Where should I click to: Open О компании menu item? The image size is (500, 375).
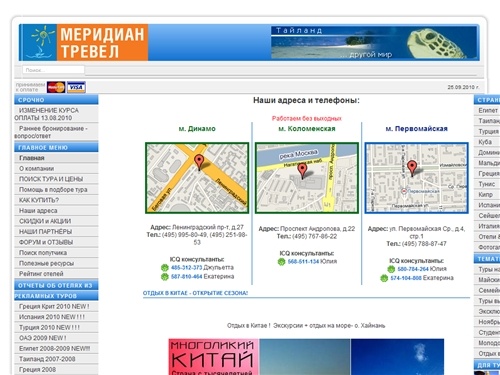(x=56, y=169)
